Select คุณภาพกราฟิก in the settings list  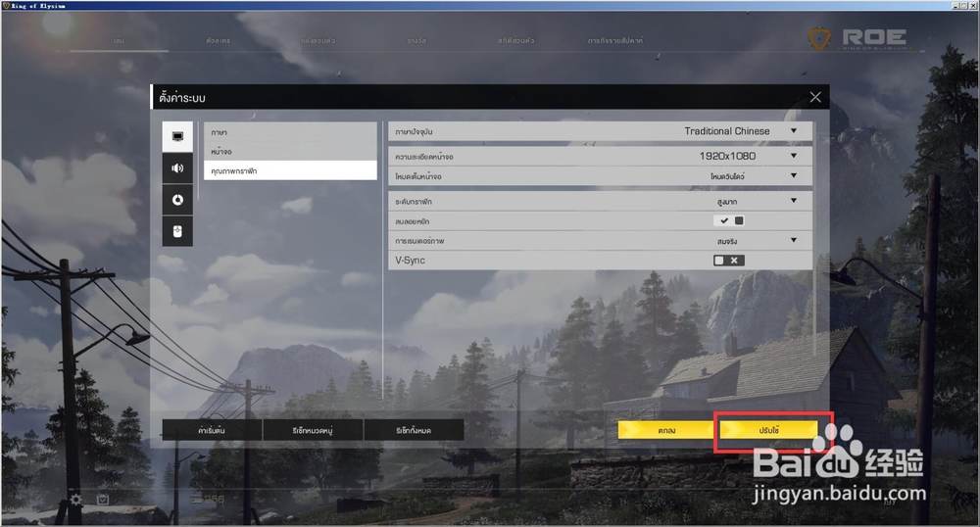290,170
